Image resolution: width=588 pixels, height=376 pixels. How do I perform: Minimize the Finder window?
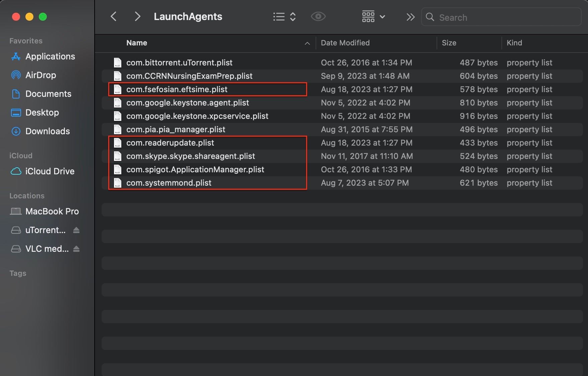coord(29,17)
